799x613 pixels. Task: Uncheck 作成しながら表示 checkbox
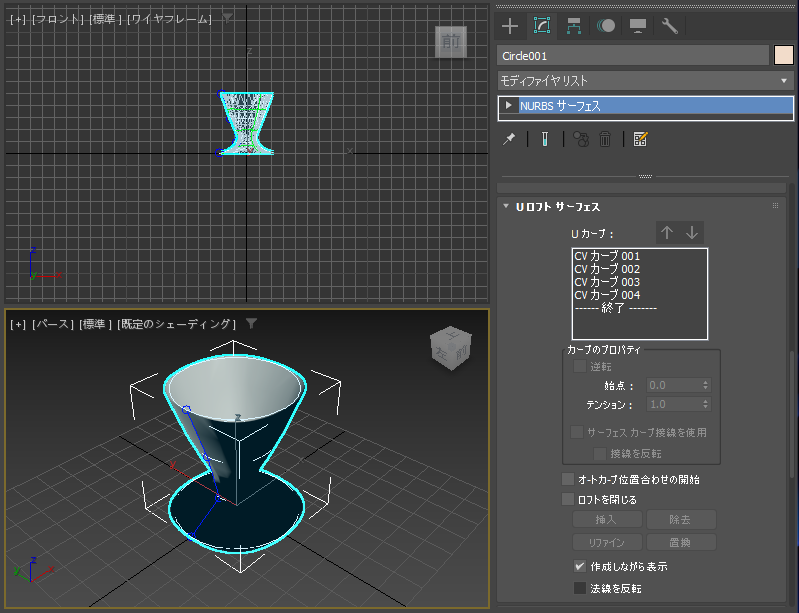click(580, 566)
